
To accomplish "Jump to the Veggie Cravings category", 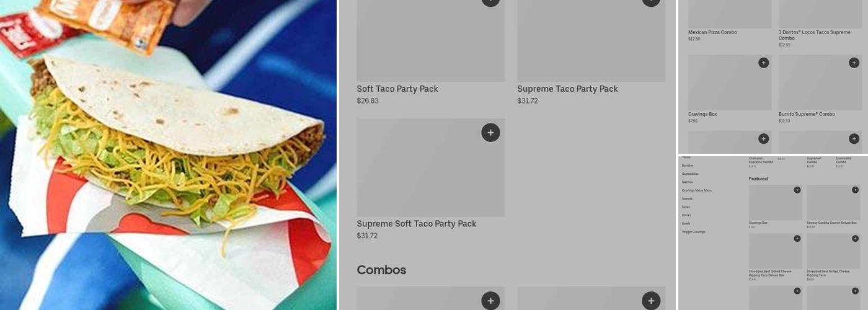I will pyautogui.click(x=693, y=232).
